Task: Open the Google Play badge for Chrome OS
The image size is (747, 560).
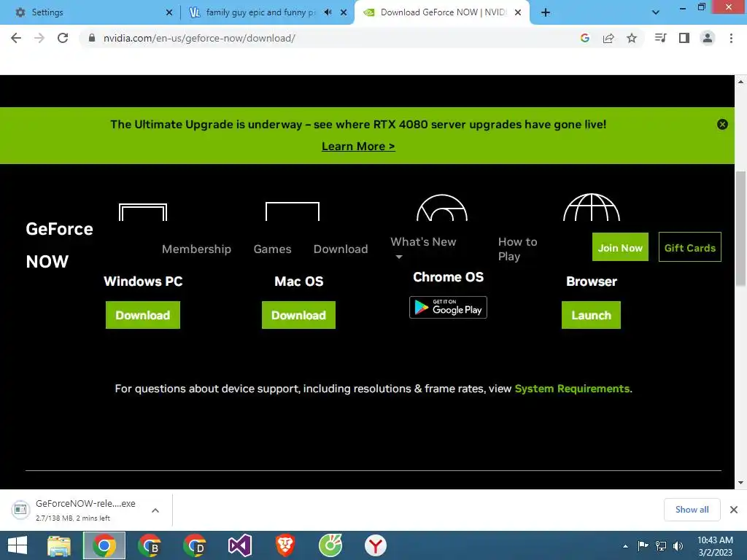Action: (x=448, y=307)
